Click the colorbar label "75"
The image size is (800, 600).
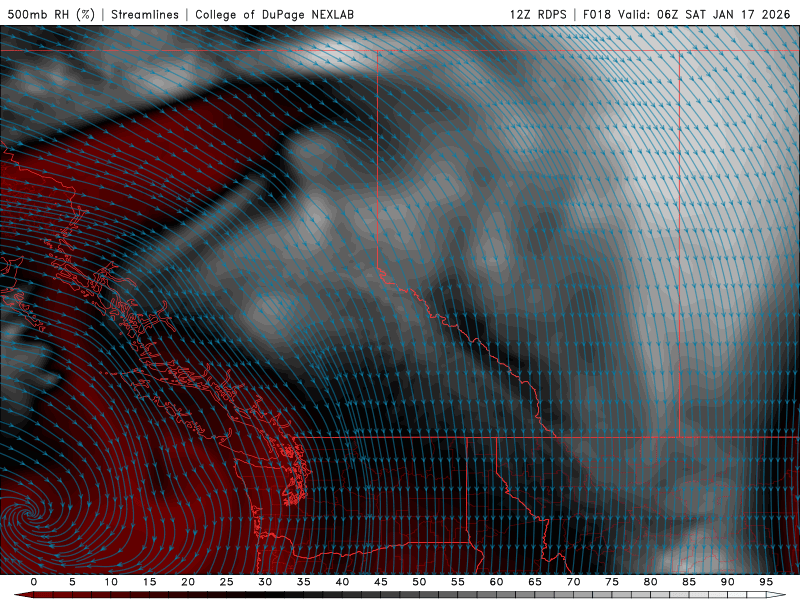pos(612,582)
